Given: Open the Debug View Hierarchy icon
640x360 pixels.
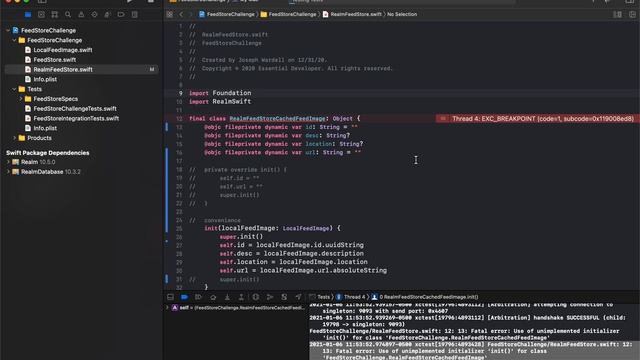Looking at the screenshot, I should point(256,297).
